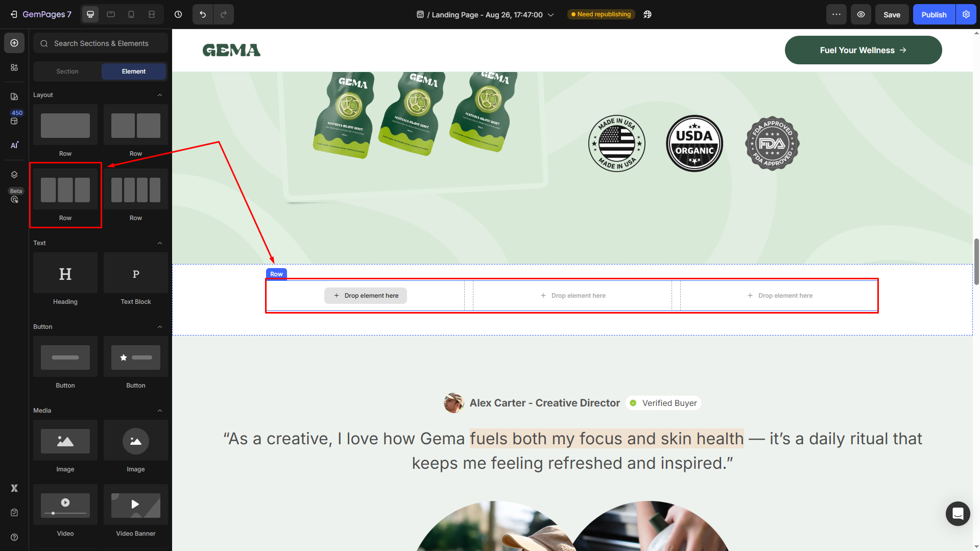
Task: Select the Verified Buyer badge
Action: (x=663, y=403)
